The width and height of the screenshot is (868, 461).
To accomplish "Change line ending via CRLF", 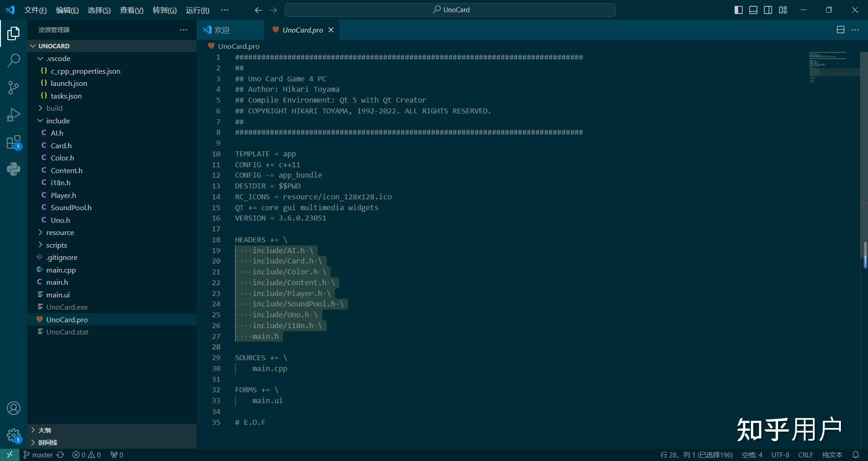I will point(806,455).
